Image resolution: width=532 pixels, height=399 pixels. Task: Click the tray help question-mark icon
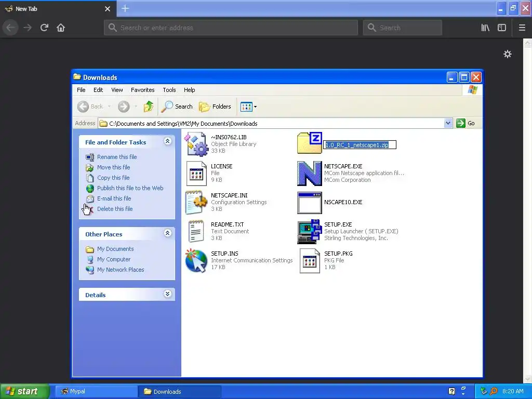pyautogui.click(x=451, y=391)
